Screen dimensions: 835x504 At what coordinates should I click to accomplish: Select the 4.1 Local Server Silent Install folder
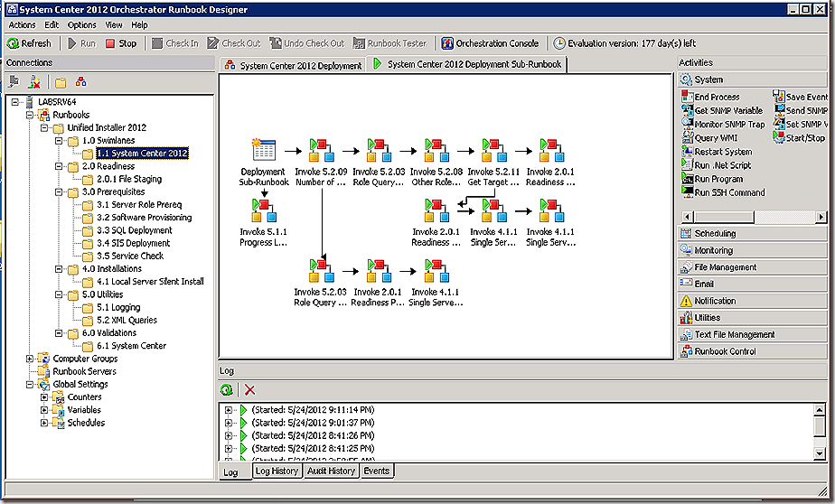click(x=150, y=282)
